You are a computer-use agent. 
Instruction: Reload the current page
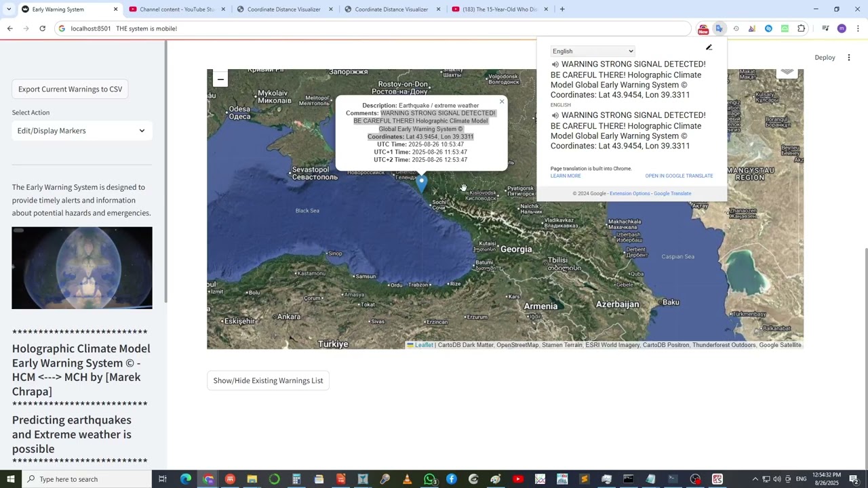[x=42, y=28]
